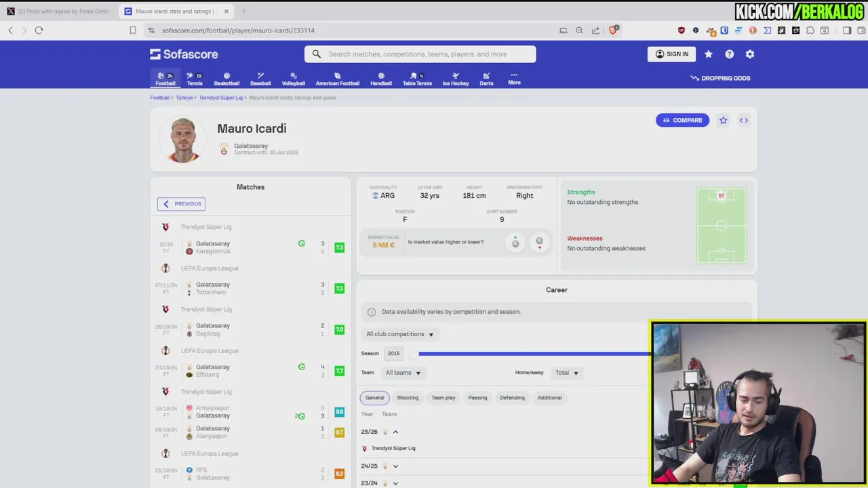Bookmark the page in address bar
The width and height of the screenshot is (868, 488).
[133, 30]
